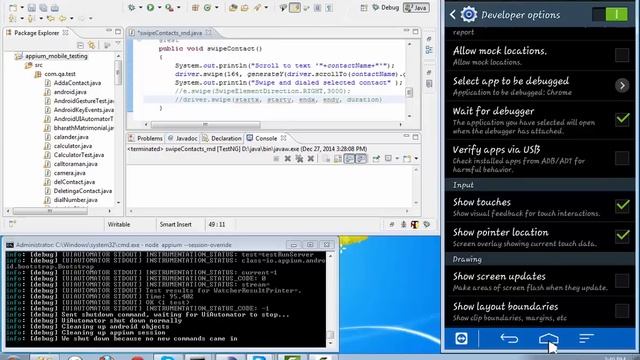This screenshot has width=640, height=360.
Task: Switch to the Debug perspective
Action: pos(386,7)
